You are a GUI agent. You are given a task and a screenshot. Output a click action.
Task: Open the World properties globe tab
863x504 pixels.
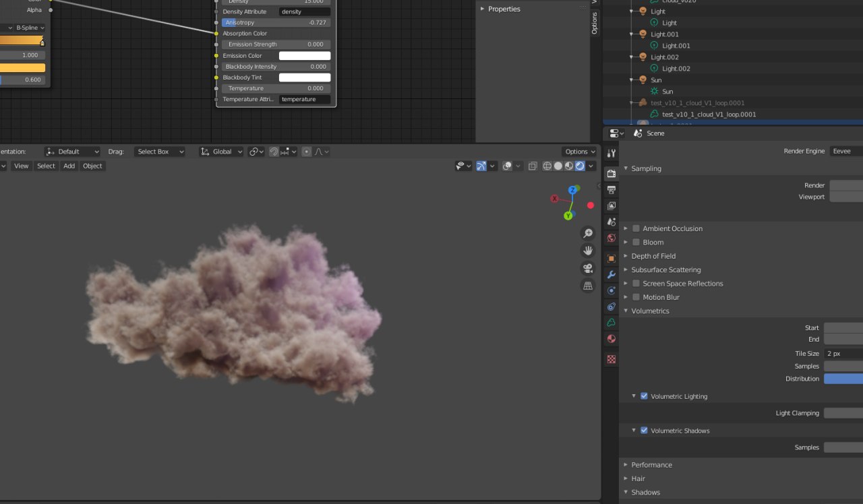pos(612,238)
